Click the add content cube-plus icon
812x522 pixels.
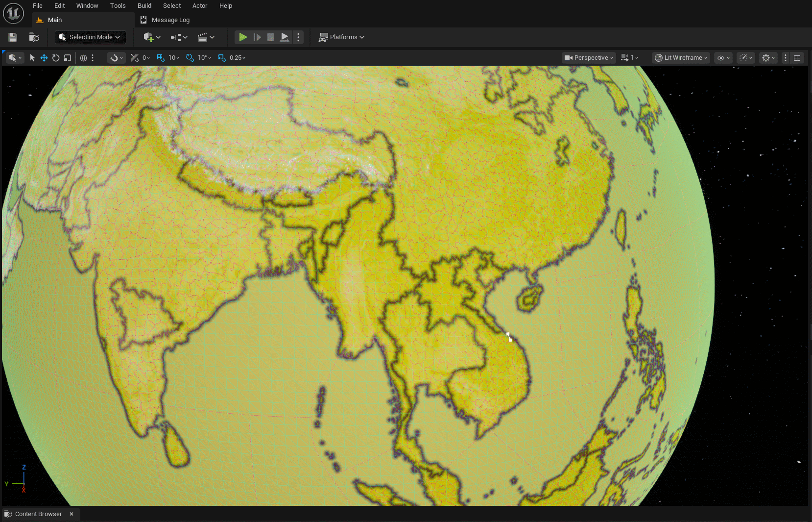pyautogui.click(x=148, y=37)
